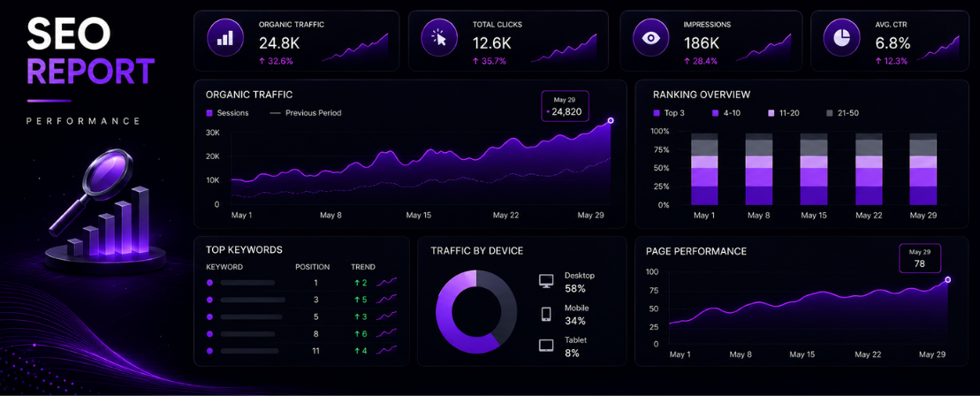This screenshot has height=396, width=980.
Task: Click the PAGE PERFORMANCE panel title
Action: [696, 252]
